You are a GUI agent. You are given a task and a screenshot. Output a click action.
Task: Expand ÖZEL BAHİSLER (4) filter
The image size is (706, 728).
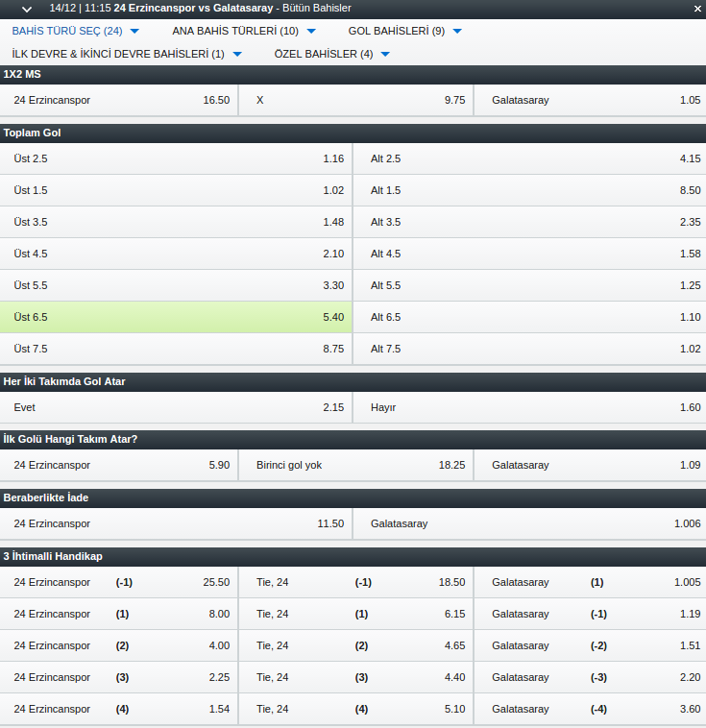point(331,54)
